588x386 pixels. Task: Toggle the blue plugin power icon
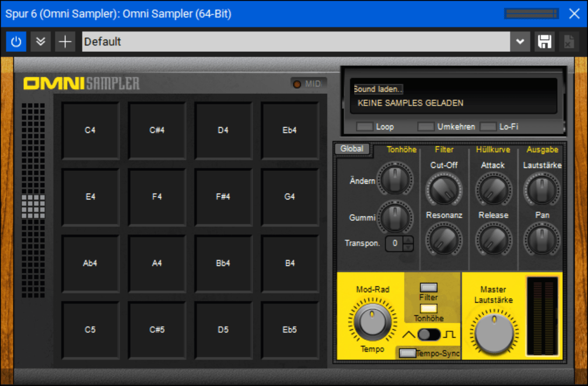(x=16, y=41)
